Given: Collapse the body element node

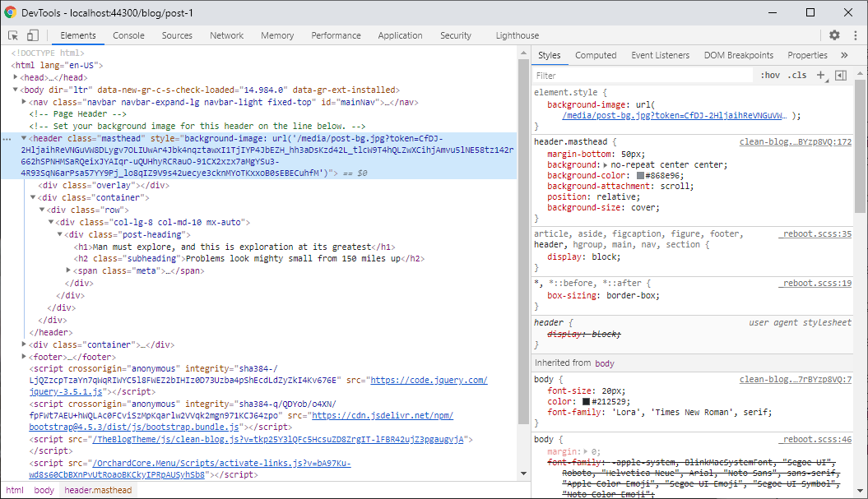Looking at the screenshot, I should [16, 90].
